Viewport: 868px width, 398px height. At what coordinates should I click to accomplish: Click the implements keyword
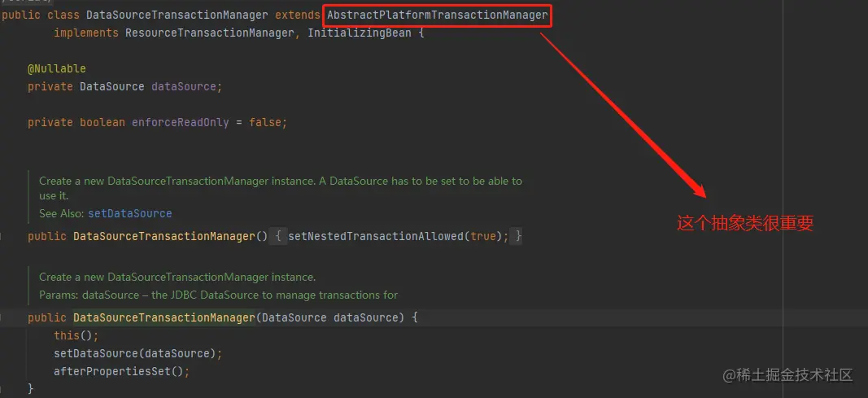[x=85, y=33]
